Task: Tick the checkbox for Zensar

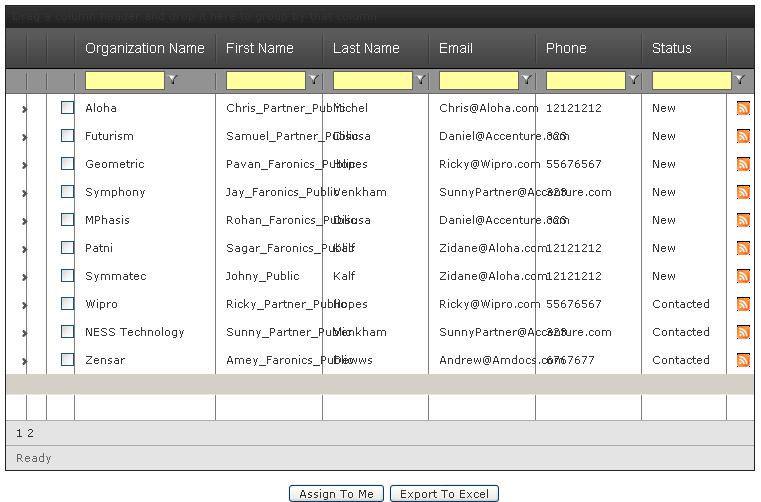Action: [x=67, y=360]
